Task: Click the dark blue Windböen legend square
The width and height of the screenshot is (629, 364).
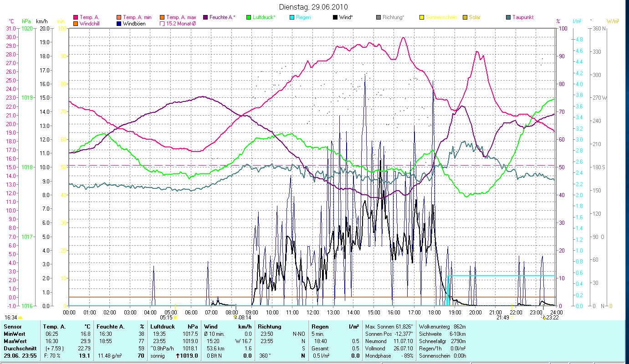Action: [x=119, y=24]
